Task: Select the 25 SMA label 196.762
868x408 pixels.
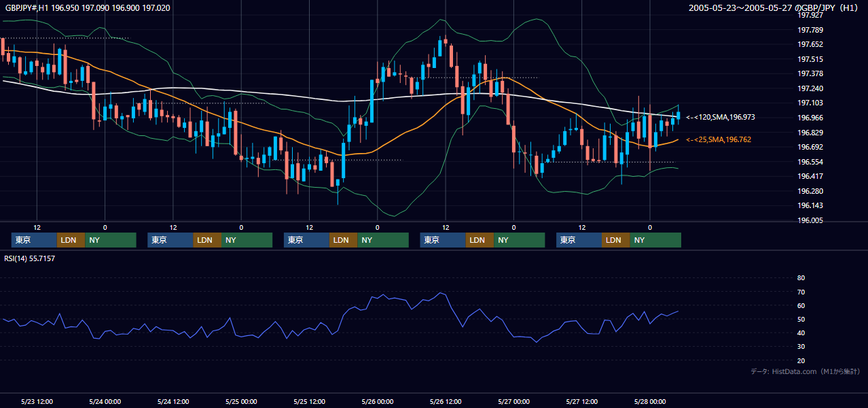Action: 719,140
